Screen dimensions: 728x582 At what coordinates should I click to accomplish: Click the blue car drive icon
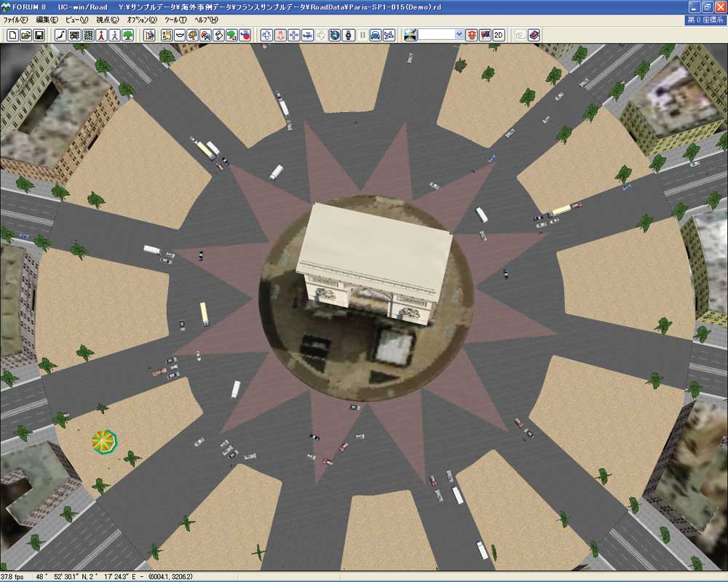coord(376,35)
